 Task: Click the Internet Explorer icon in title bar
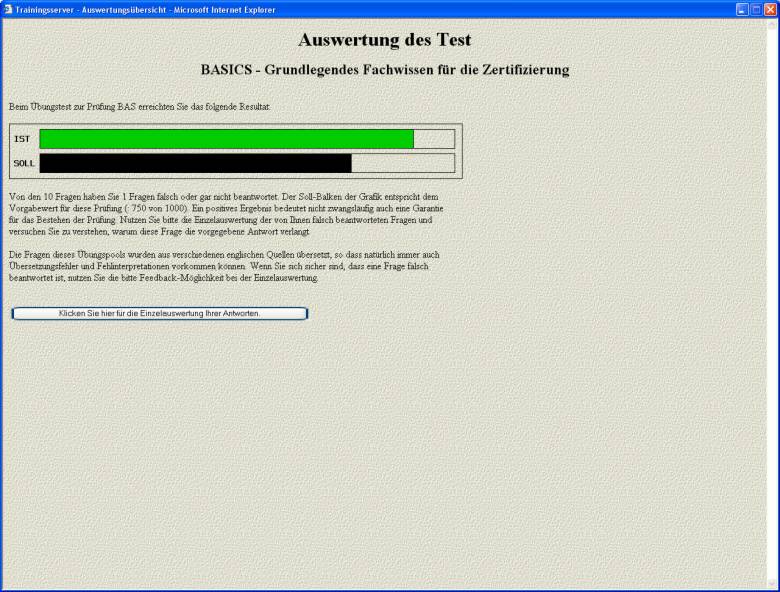(8, 9)
